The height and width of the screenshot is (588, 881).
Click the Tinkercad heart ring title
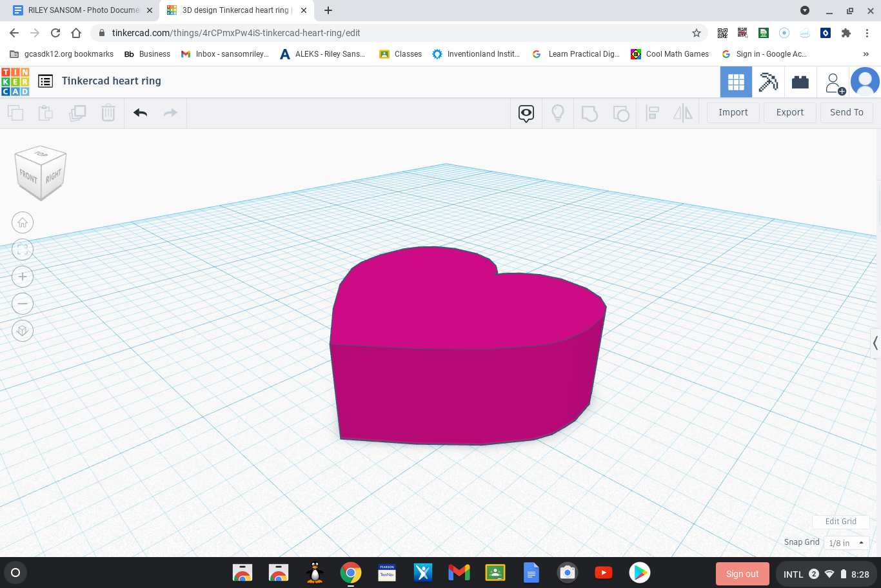click(112, 81)
